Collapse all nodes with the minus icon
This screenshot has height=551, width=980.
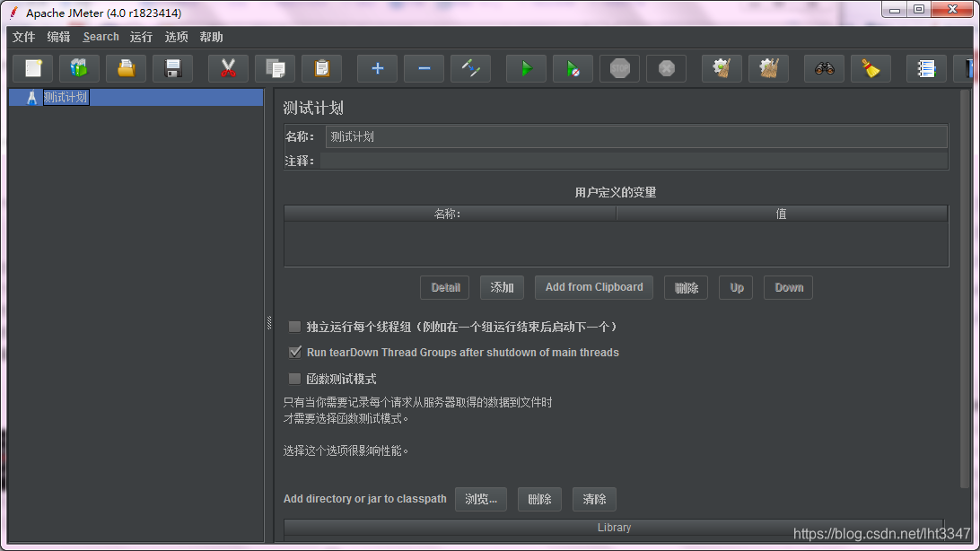[424, 68]
